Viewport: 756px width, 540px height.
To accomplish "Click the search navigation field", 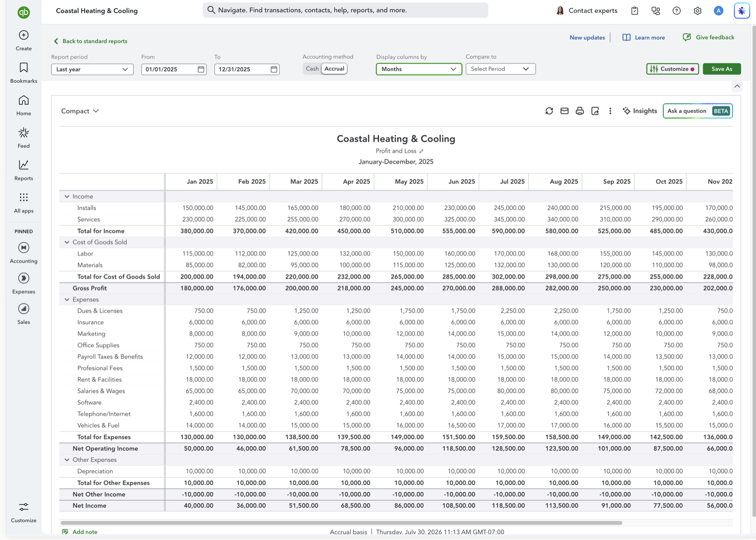I will coord(345,10).
